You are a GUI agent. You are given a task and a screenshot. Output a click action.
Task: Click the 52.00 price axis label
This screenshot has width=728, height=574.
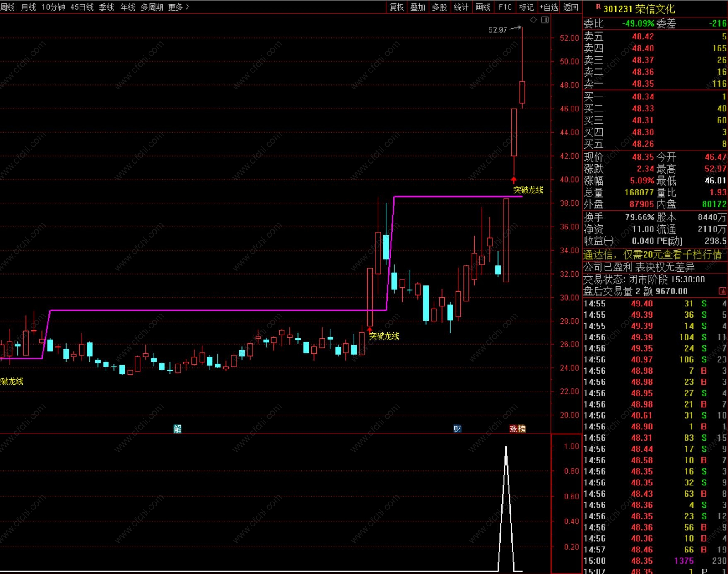pyautogui.click(x=569, y=38)
